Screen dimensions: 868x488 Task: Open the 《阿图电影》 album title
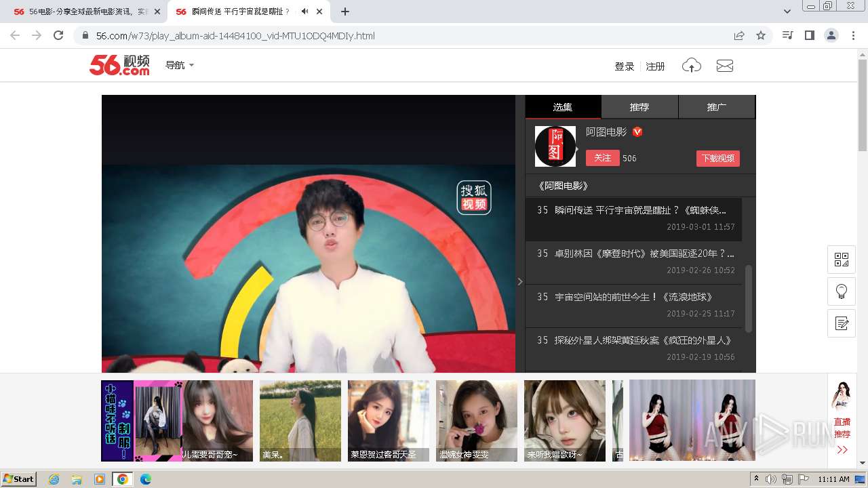[563, 186]
